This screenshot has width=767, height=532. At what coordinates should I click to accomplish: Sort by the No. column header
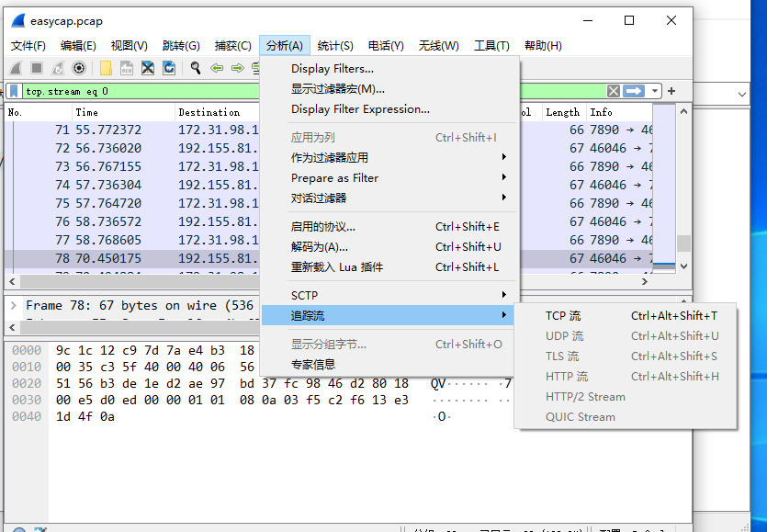[39, 112]
